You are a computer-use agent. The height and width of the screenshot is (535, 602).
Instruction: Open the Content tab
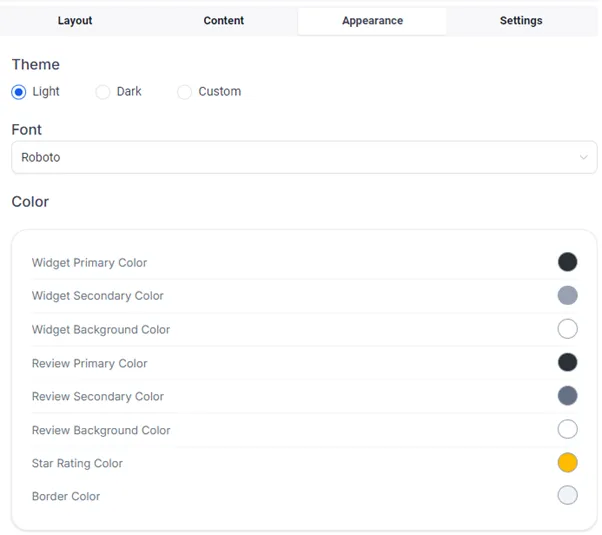coord(223,21)
